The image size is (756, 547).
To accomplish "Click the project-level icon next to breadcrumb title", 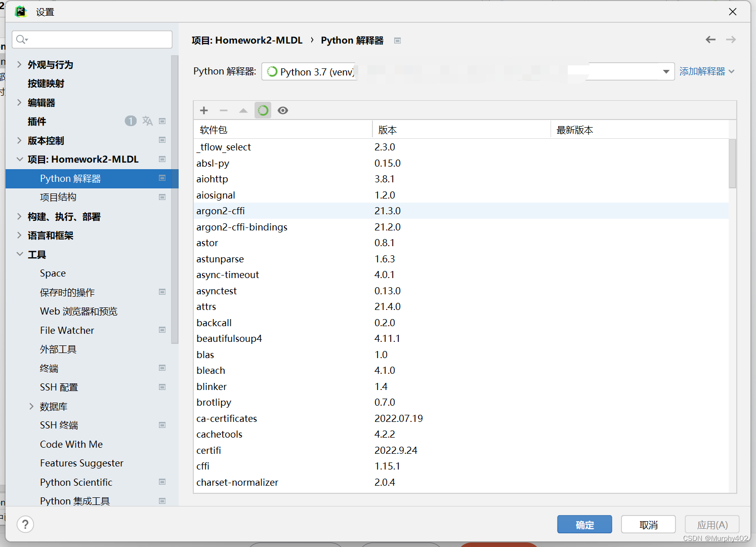I will (398, 41).
